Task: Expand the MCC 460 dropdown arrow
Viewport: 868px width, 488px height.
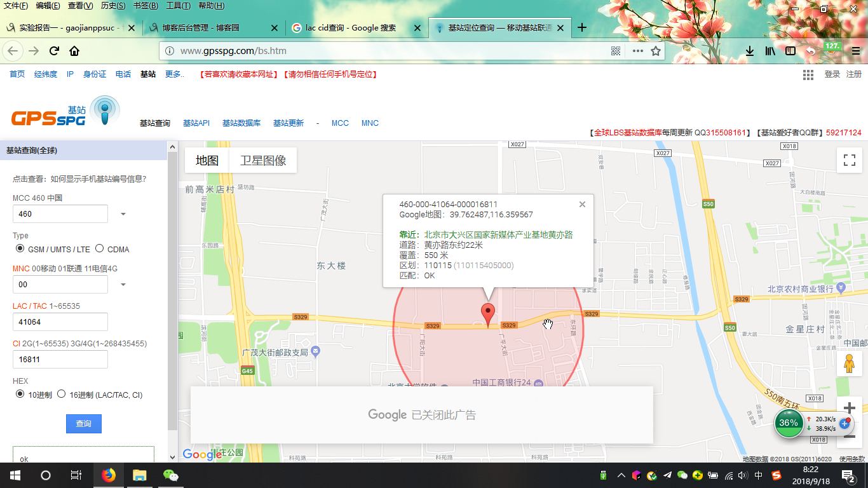Action: 123,214
